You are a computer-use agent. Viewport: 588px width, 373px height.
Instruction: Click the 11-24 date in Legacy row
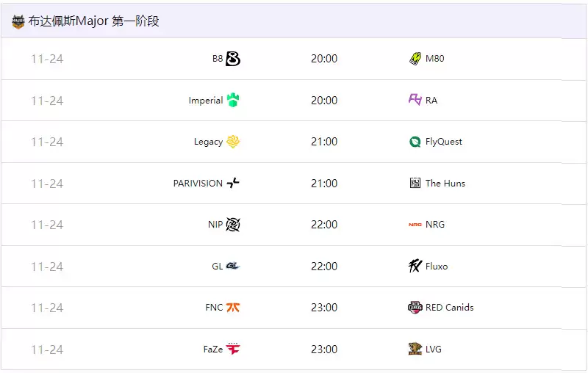pos(47,142)
